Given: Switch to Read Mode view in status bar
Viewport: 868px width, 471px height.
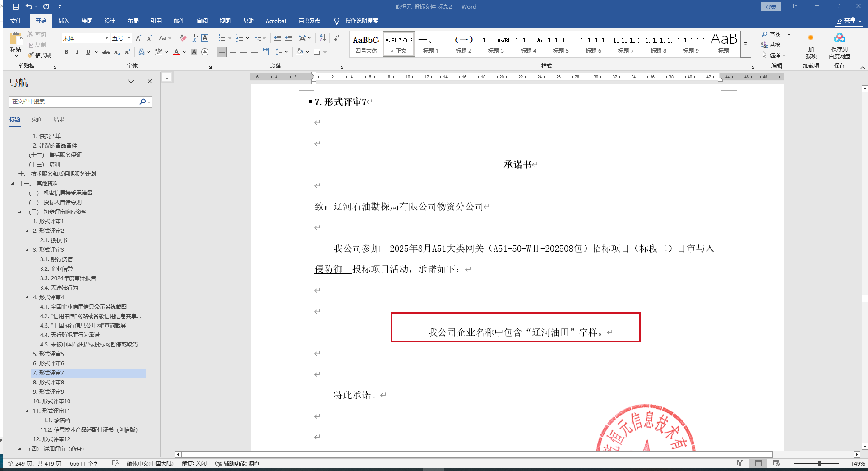Looking at the screenshot, I should pos(740,463).
